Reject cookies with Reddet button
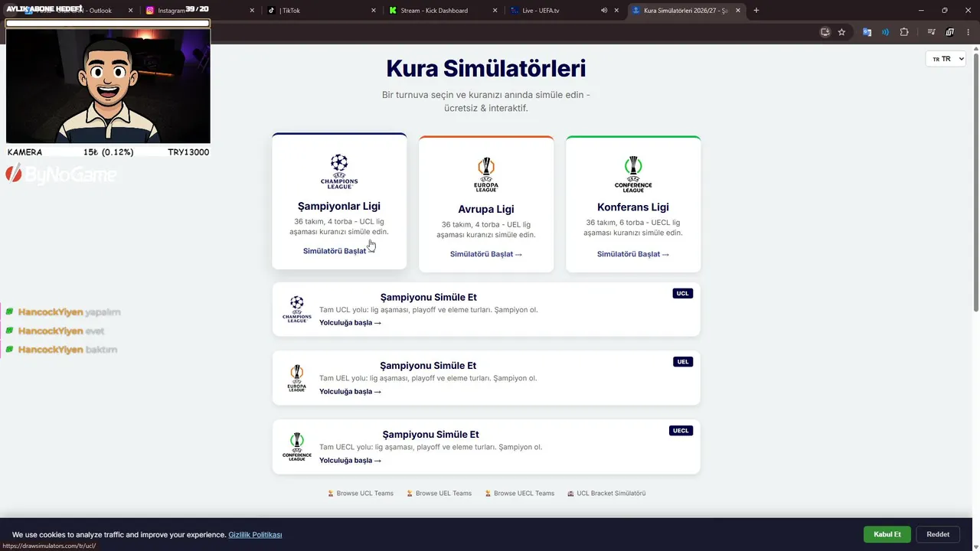This screenshot has height=551, width=980. pos(938,534)
